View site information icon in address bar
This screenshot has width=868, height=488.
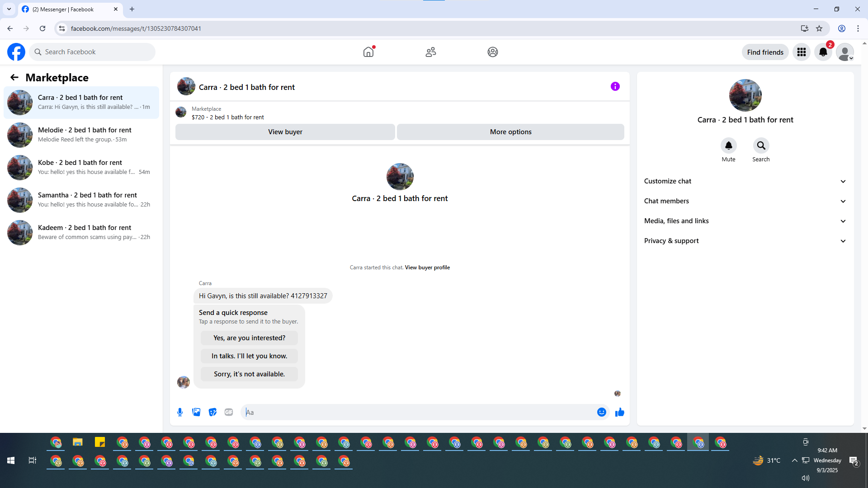coord(62,28)
